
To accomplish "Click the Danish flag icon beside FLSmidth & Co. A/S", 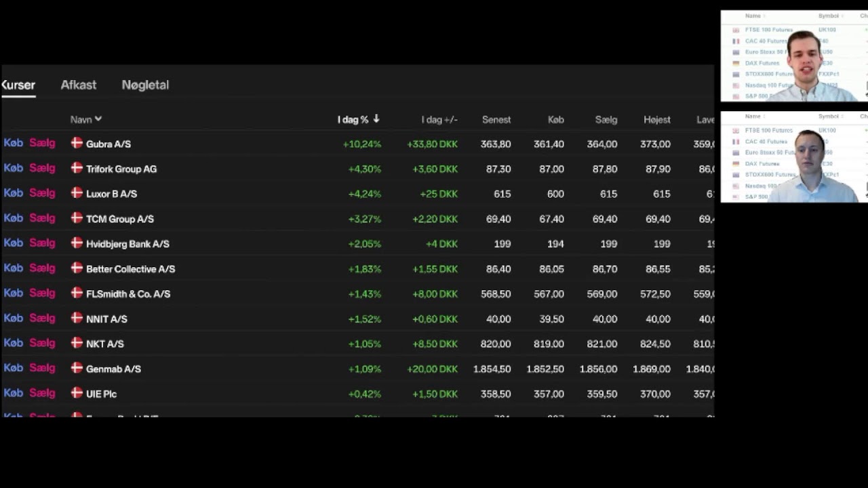I will tap(77, 293).
